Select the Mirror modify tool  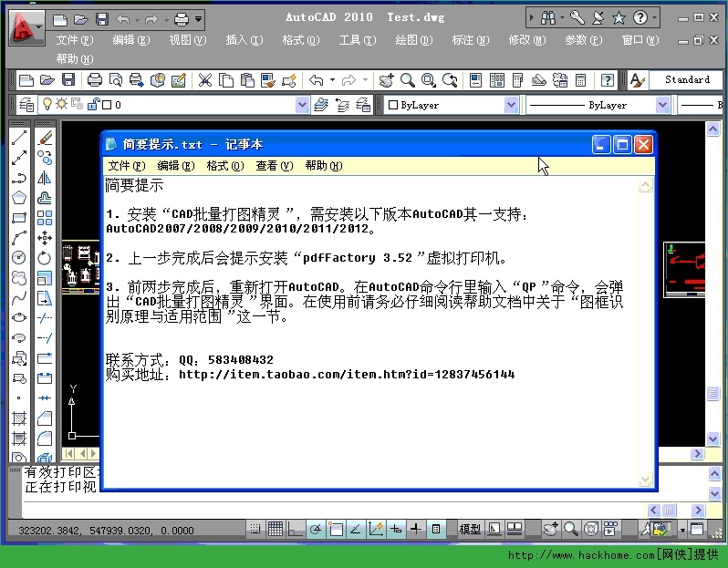[x=45, y=178]
